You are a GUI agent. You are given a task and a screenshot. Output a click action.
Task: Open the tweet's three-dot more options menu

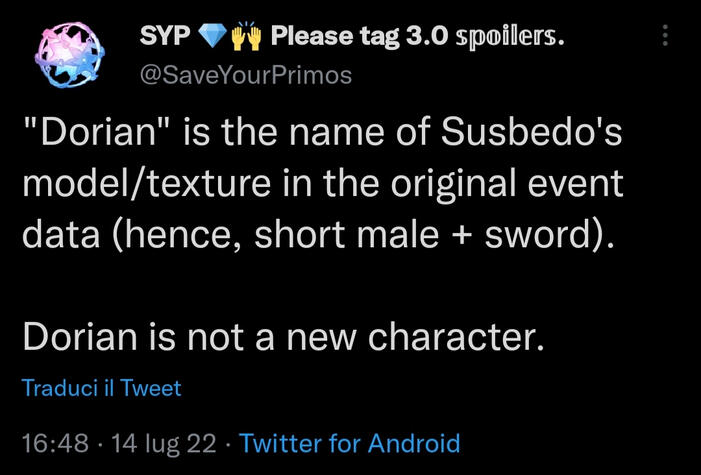[x=666, y=37]
